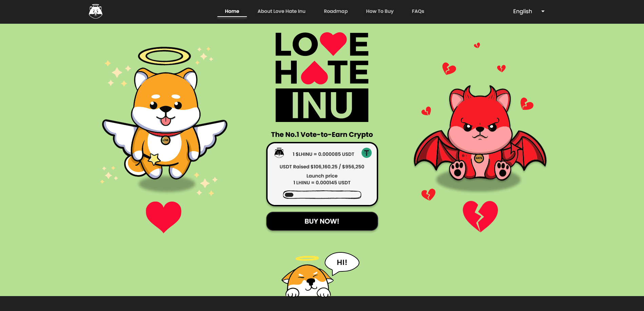Click the golden halo above angel dog
The image size is (644, 311).
(164, 56)
